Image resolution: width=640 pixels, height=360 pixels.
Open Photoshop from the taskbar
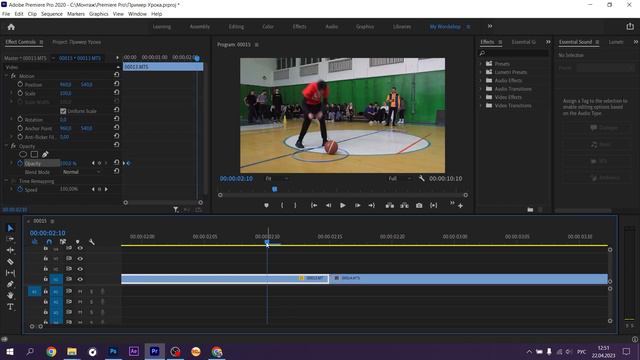coord(113,351)
